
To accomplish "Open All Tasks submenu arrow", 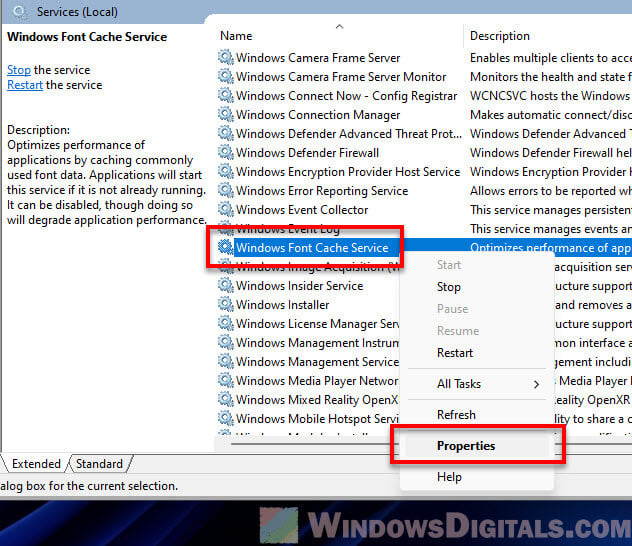I will click(x=536, y=384).
